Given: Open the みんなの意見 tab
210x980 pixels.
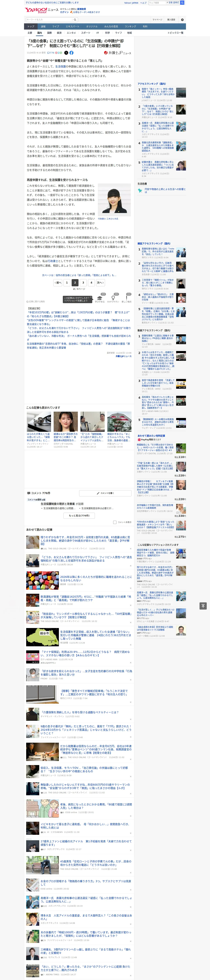Looking at the screenshot, I should pos(111,27).
